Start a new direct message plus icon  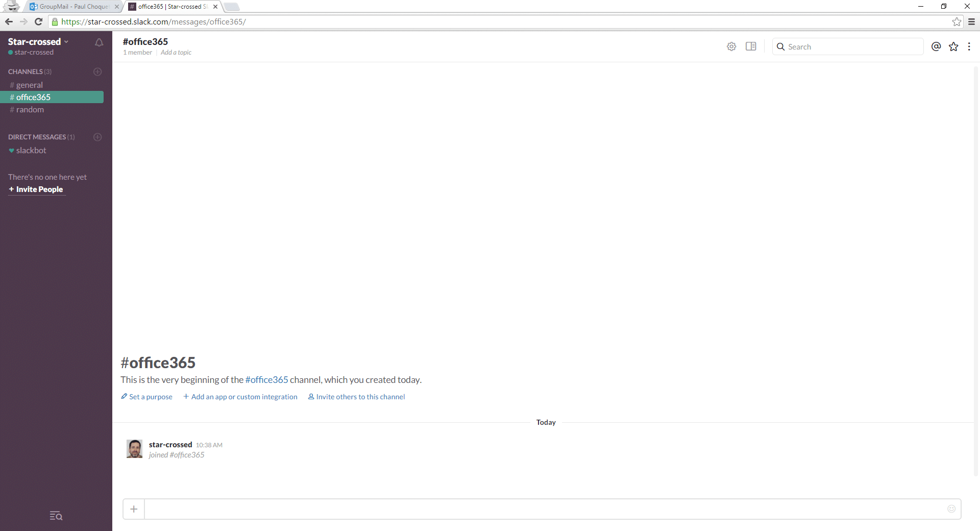[x=97, y=137]
